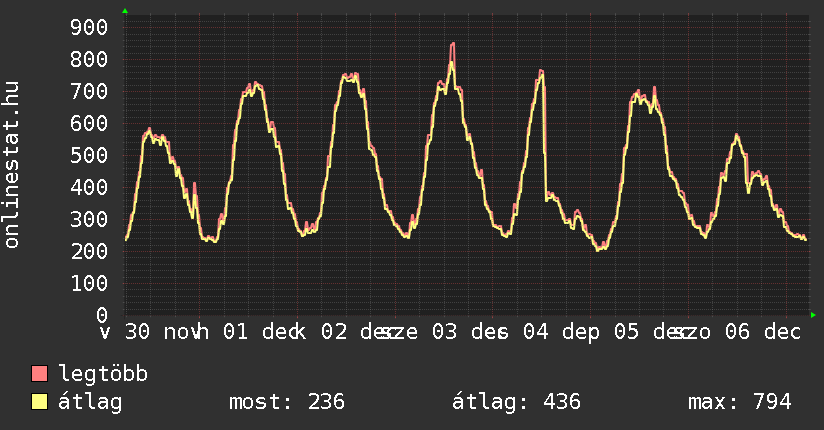
Task: Click the 'átlag: 436' average statistic
Action: point(517,403)
